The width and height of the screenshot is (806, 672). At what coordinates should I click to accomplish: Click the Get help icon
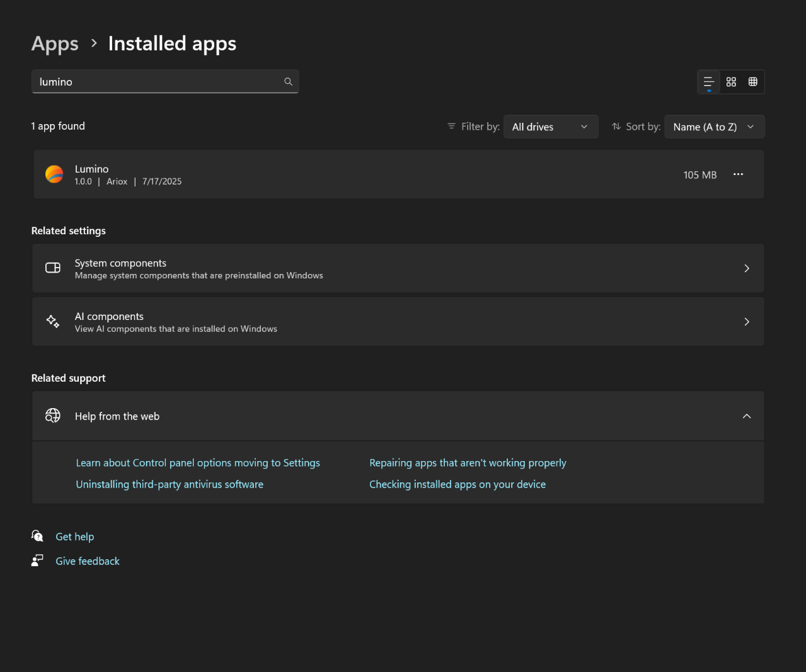tap(37, 536)
